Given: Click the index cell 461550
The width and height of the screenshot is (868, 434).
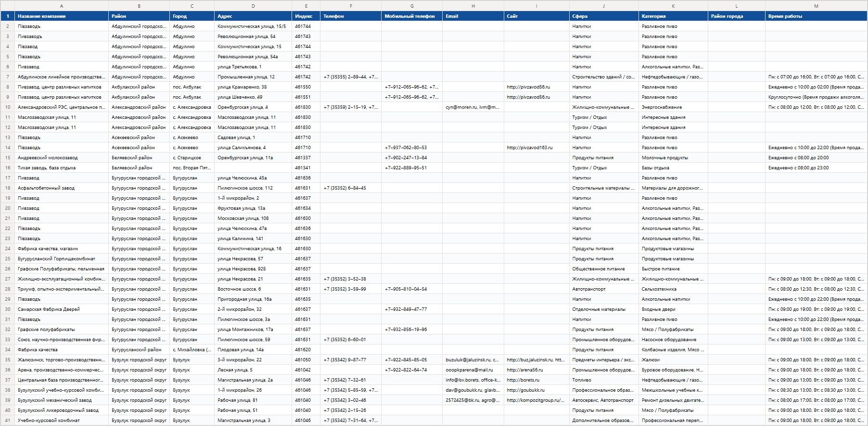Looking at the screenshot, I should tap(306, 87).
